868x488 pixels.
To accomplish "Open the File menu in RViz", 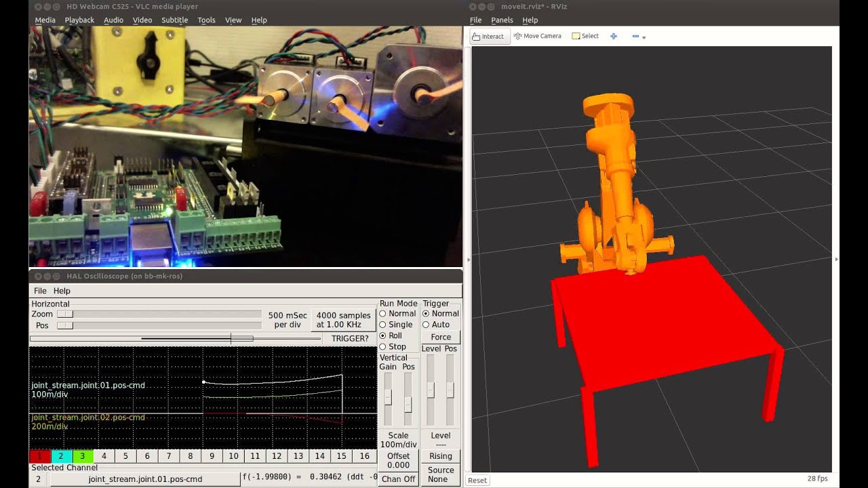I will [x=476, y=20].
